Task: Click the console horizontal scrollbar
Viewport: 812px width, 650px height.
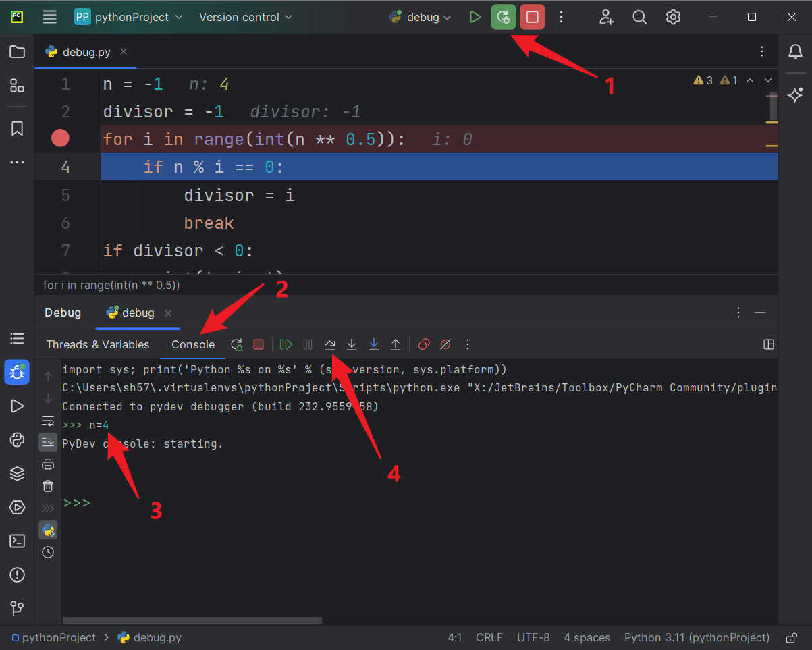Action: pos(192,620)
